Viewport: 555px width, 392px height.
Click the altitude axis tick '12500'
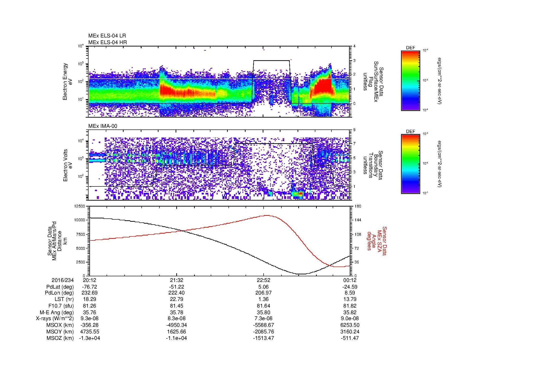pyautogui.click(x=80, y=206)
